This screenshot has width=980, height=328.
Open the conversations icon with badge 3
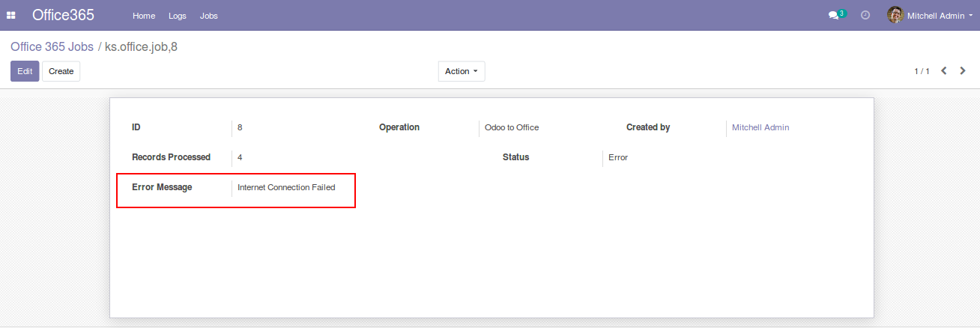pyautogui.click(x=835, y=16)
